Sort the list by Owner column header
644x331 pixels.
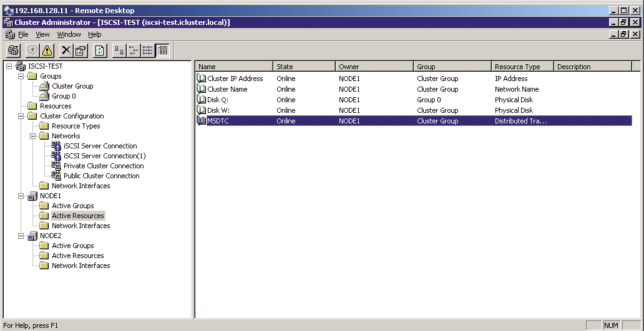coord(374,67)
